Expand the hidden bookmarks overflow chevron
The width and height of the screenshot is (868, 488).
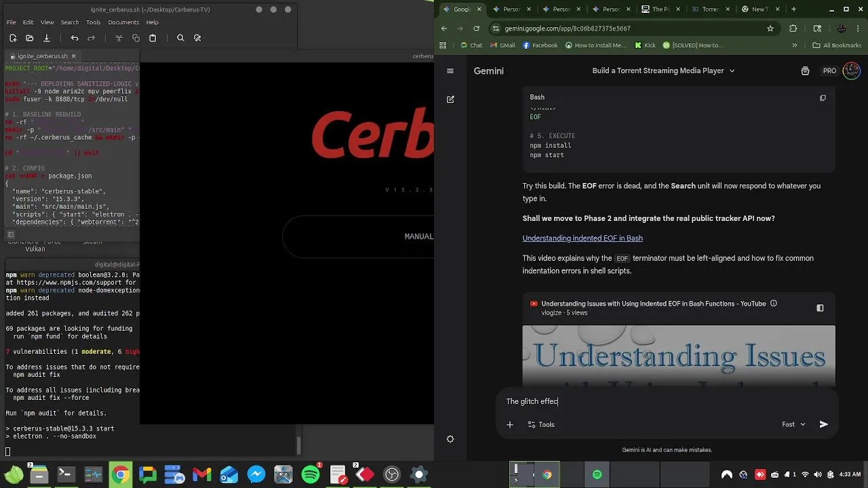794,45
